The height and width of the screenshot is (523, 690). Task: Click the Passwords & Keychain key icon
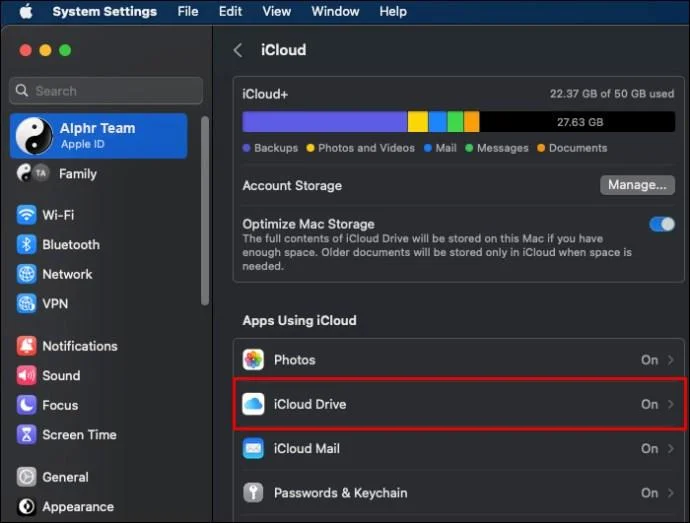coord(253,493)
